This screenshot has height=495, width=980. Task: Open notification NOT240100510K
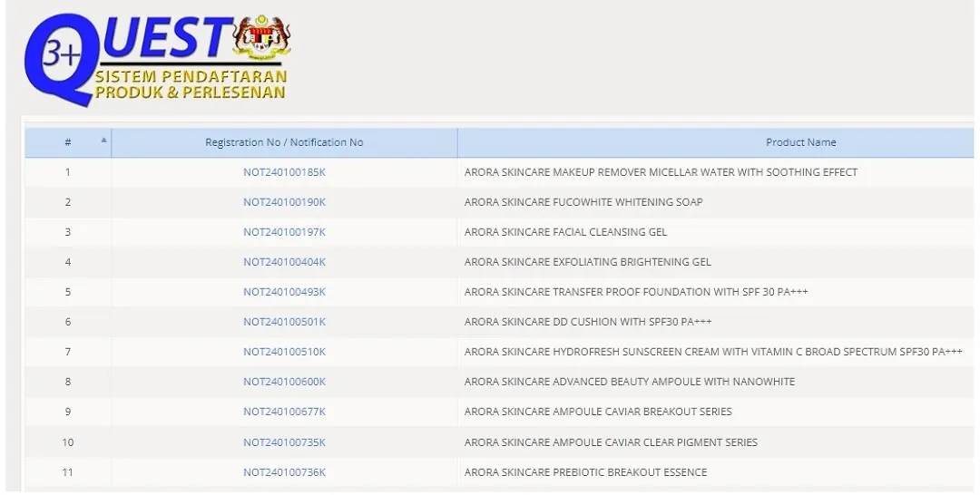(284, 352)
